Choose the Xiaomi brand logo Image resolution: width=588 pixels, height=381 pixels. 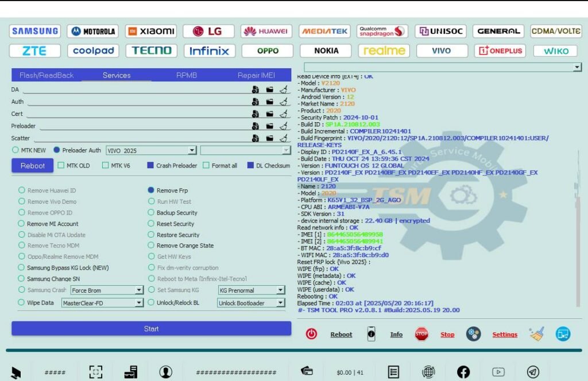[151, 31]
